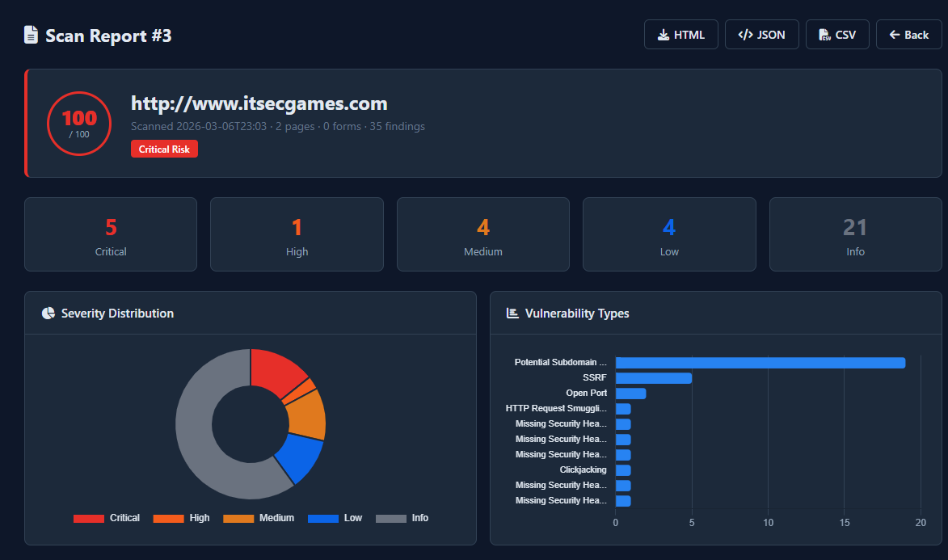
Task: Toggle the Info legend swatch
Action: (391, 518)
